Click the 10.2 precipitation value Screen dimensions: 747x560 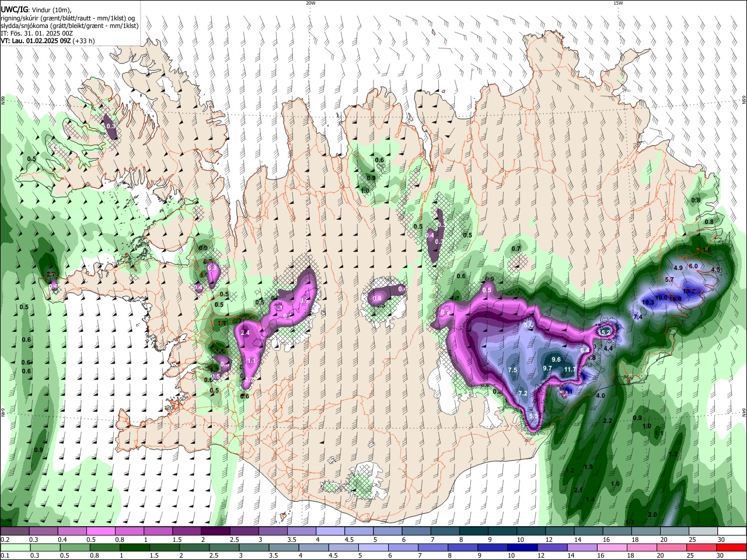[689, 291]
